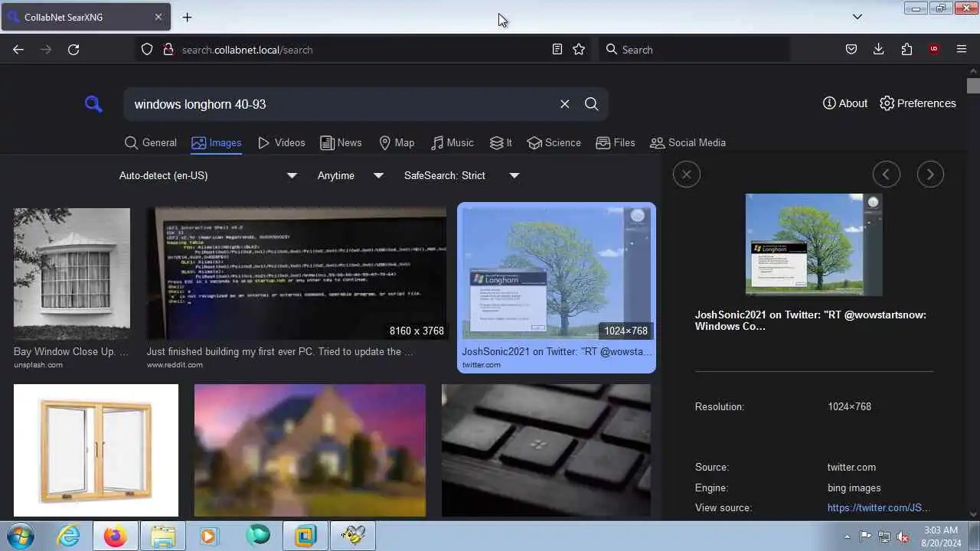The image size is (980, 551).
Task: Click the JoshSonic2021 title in detail panel
Action: (811, 321)
